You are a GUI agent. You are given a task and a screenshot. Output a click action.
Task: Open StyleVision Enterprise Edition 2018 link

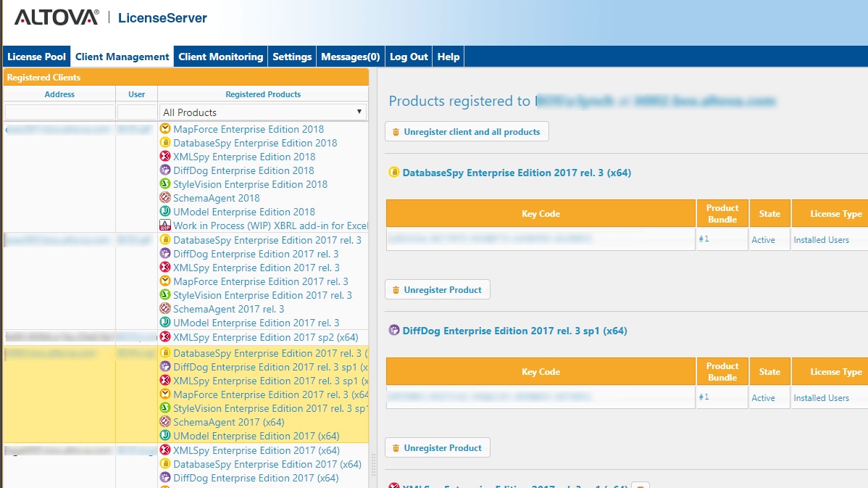pyautogui.click(x=250, y=184)
